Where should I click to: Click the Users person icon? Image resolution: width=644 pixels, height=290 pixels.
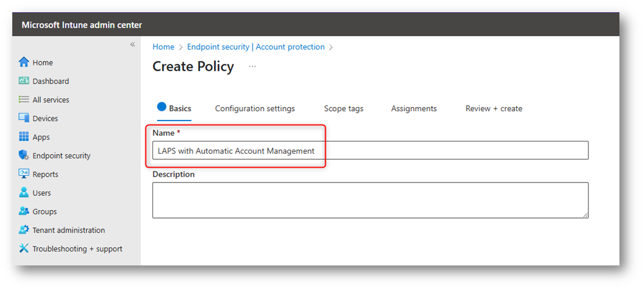(24, 192)
